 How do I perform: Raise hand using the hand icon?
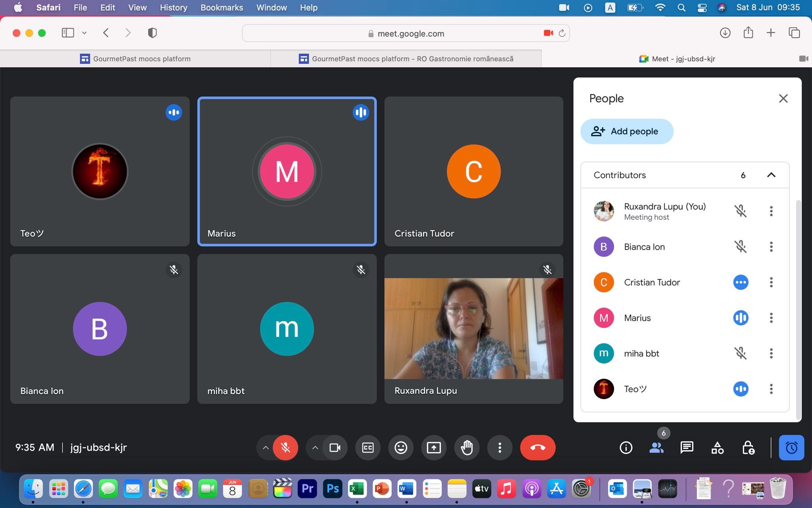(x=467, y=448)
